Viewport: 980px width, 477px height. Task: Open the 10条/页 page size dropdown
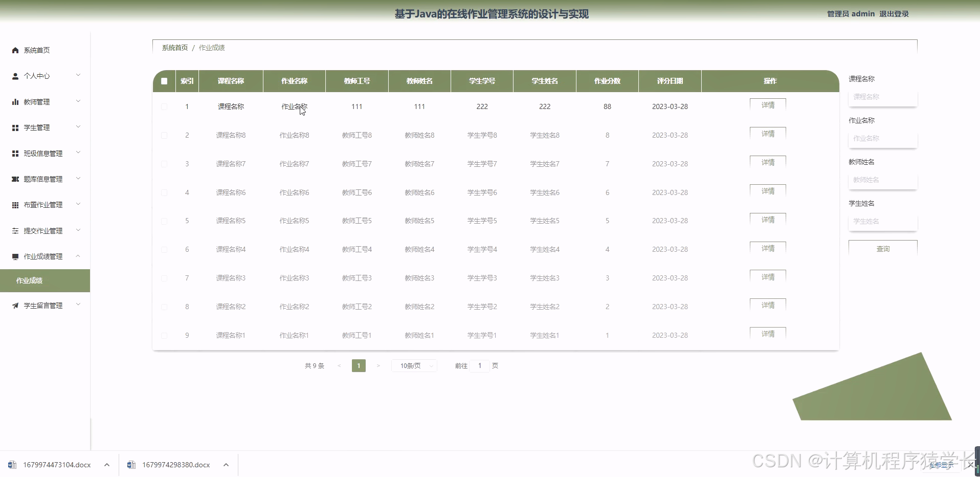click(414, 365)
